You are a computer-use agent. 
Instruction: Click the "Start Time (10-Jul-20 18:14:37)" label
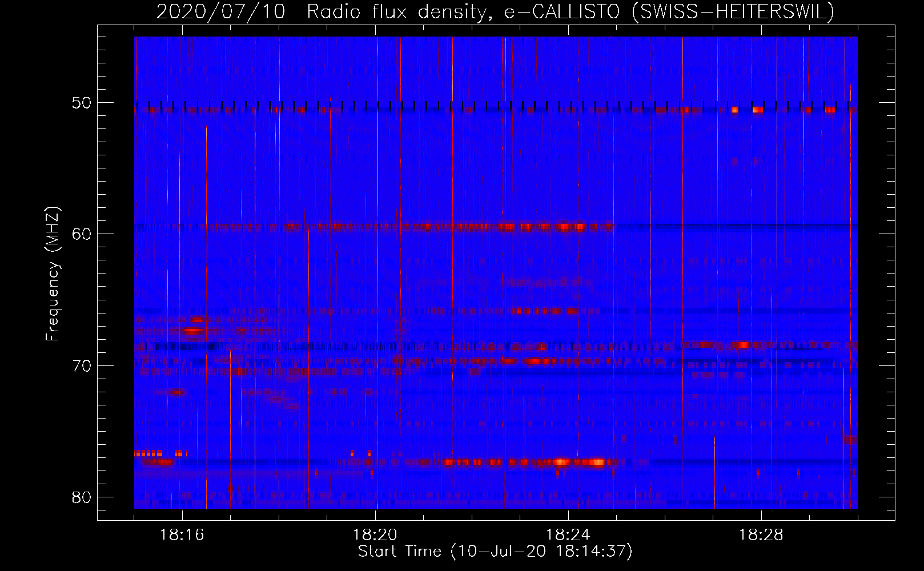tap(495, 552)
